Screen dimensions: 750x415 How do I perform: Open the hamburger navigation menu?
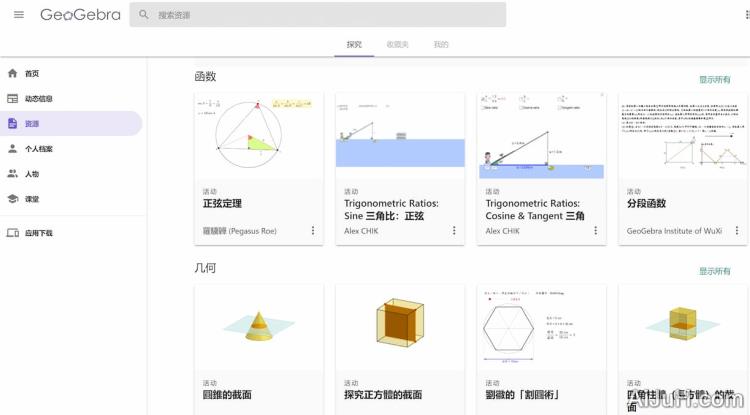pos(19,15)
